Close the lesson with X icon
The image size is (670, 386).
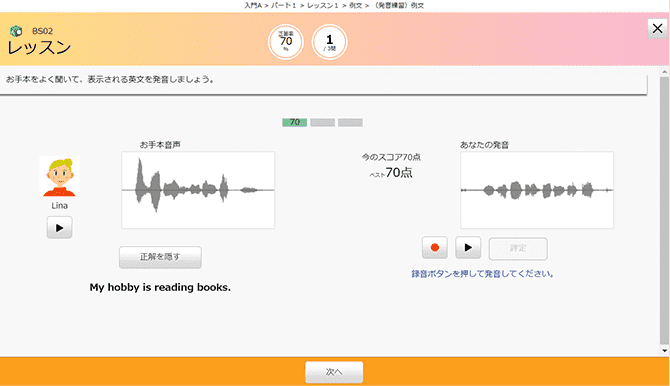coord(657,29)
